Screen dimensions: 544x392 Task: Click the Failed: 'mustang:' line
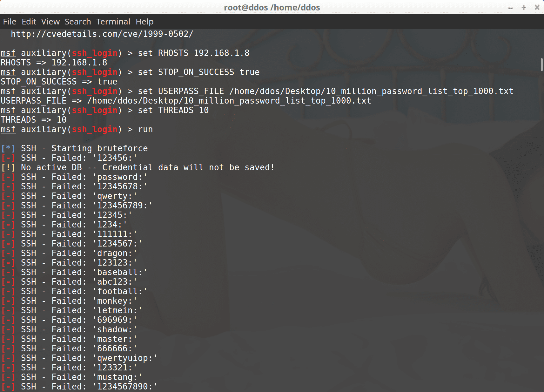pos(72,377)
